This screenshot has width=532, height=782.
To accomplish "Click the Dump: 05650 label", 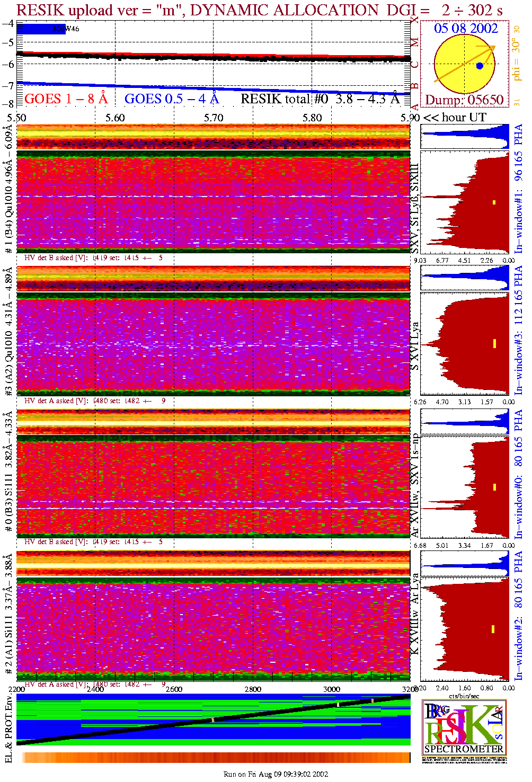I will pyautogui.click(x=464, y=100).
